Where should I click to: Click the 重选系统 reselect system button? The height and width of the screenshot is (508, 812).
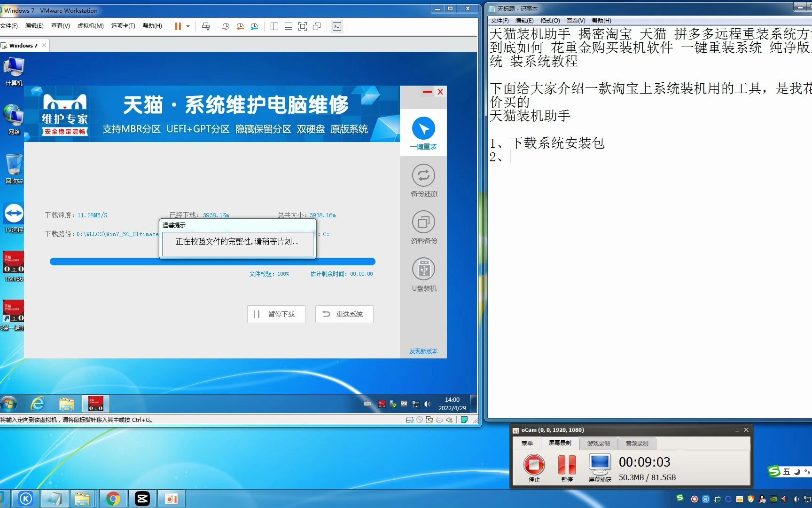point(344,314)
